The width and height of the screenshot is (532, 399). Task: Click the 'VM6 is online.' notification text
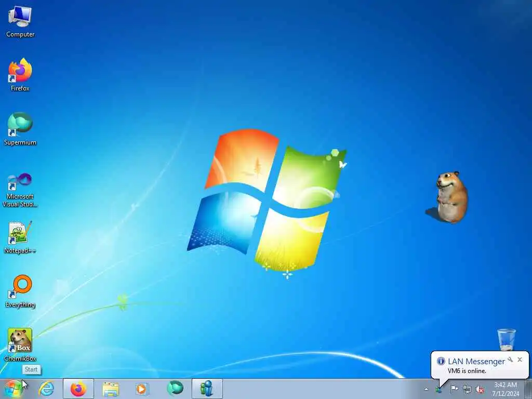(x=467, y=371)
